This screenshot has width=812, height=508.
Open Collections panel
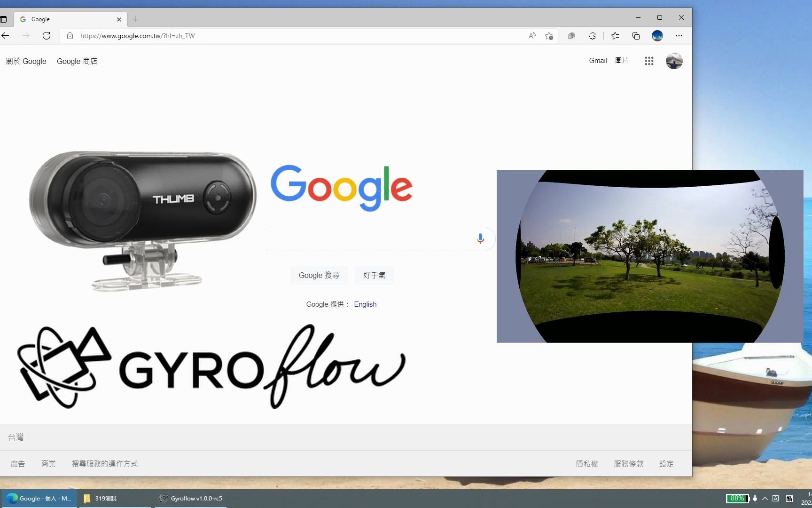[636, 36]
